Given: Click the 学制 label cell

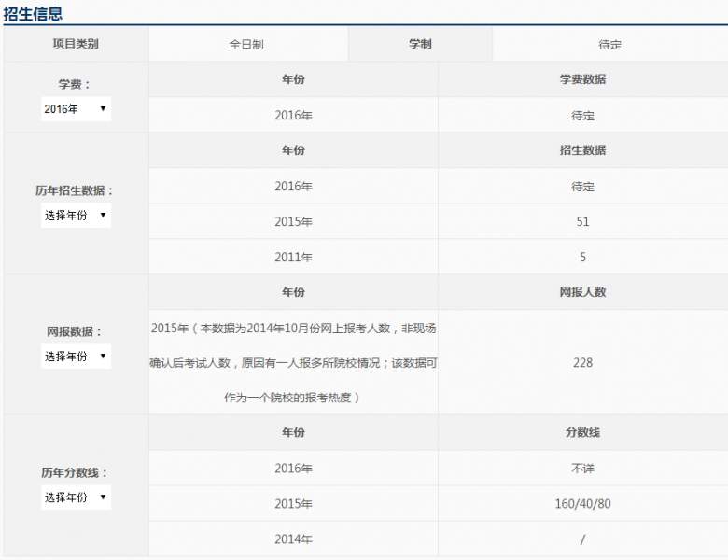Looking at the screenshot, I should (x=420, y=44).
